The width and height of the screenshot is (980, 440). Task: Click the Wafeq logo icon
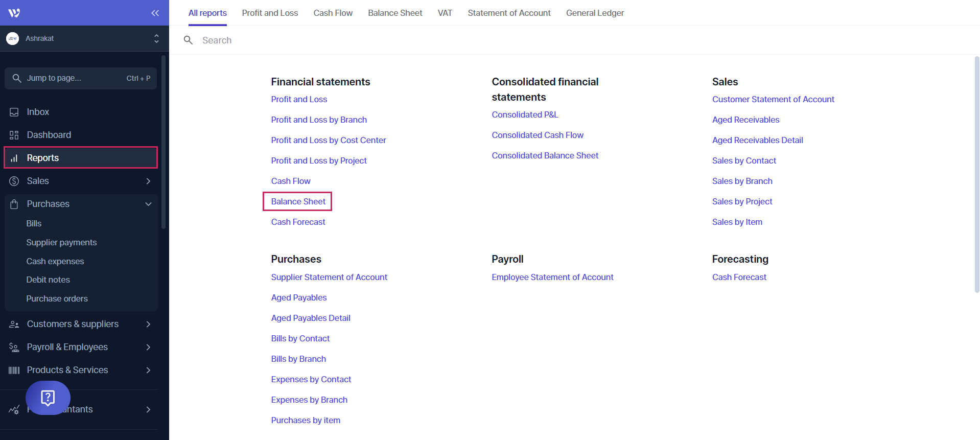[x=14, y=13]
